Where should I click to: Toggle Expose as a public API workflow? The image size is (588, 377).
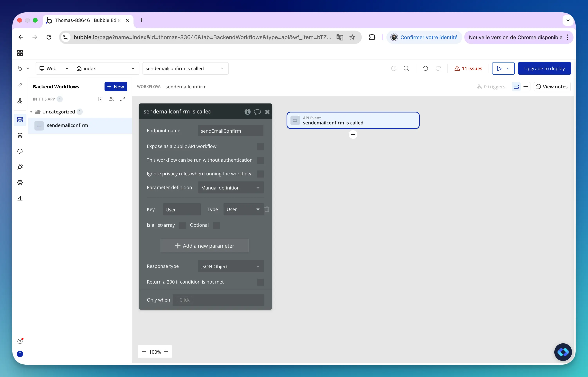coord(260,146)
